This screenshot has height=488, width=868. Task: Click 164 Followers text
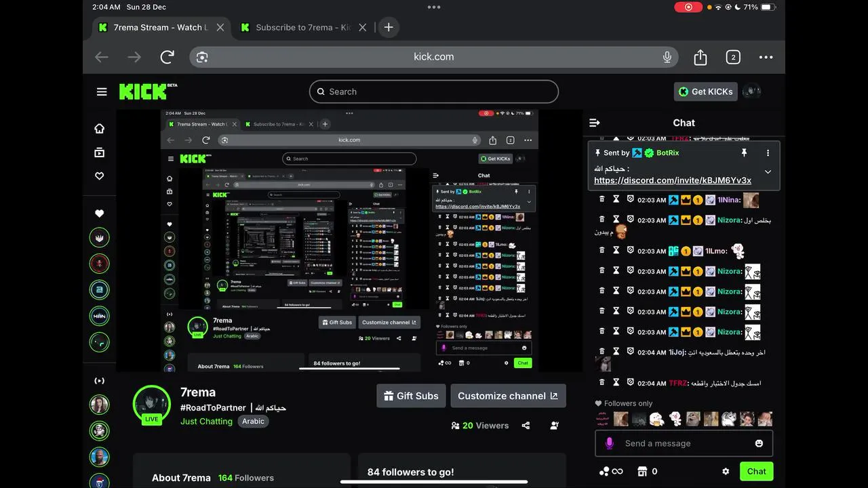click(246, 478)
